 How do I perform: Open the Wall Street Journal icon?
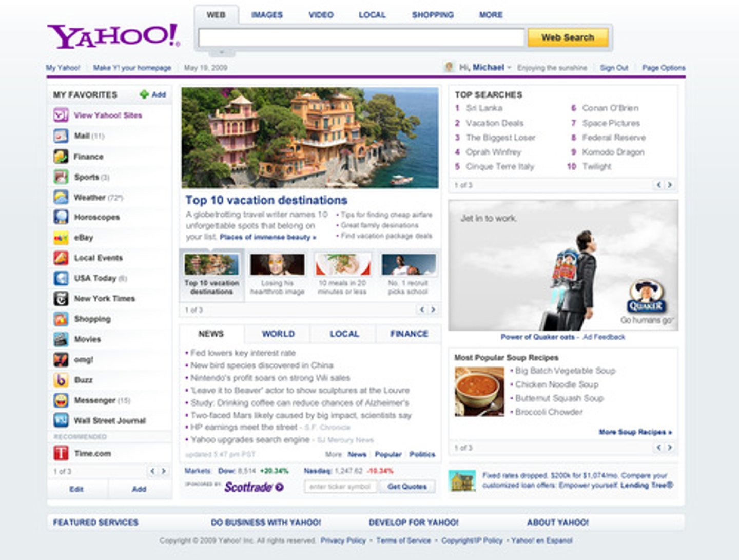(61, 420)
